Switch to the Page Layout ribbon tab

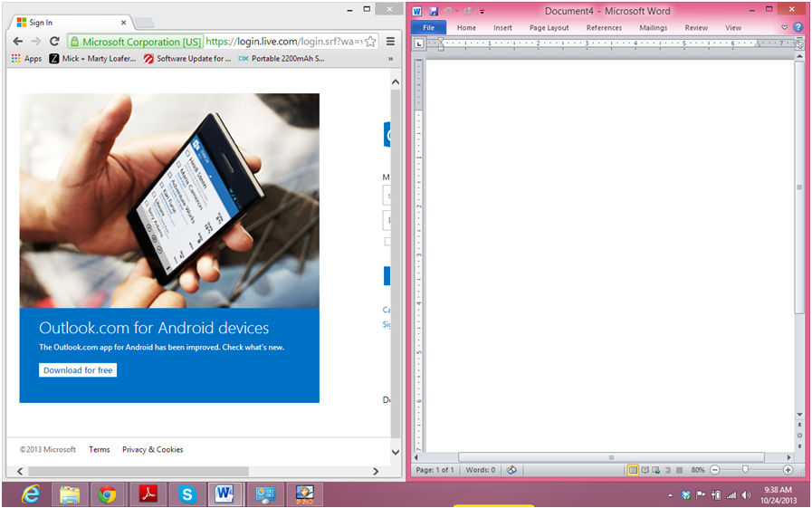[549, 27]
